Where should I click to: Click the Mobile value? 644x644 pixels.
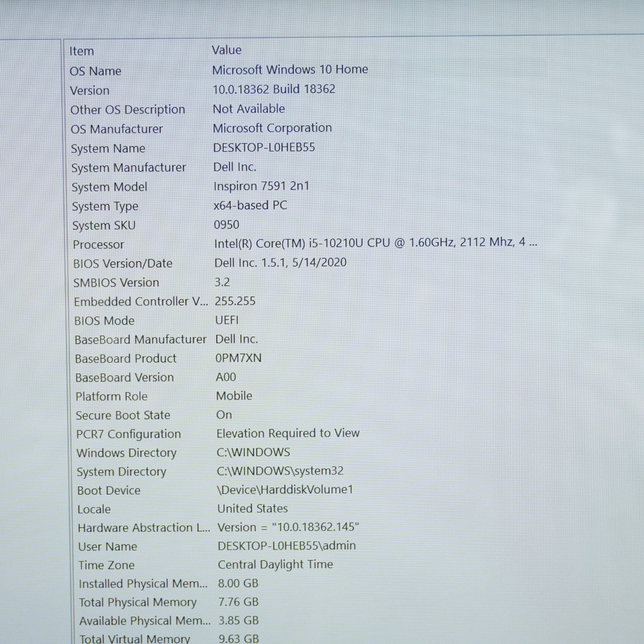[234, 396]
